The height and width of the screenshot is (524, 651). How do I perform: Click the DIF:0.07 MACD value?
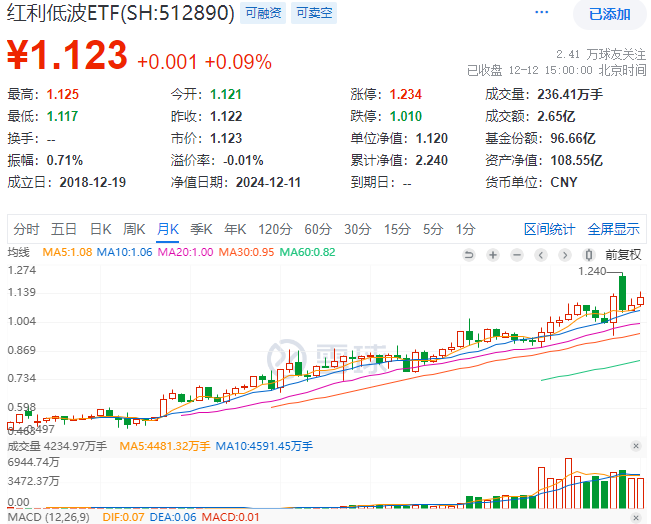tap(123, 517)
